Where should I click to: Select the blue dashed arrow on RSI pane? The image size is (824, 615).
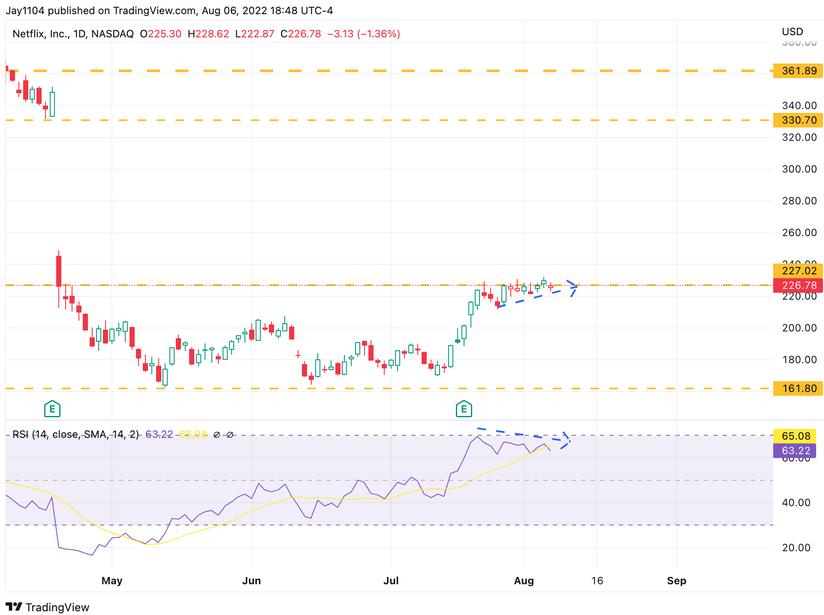pyautogui.click(x=524, y=437)
